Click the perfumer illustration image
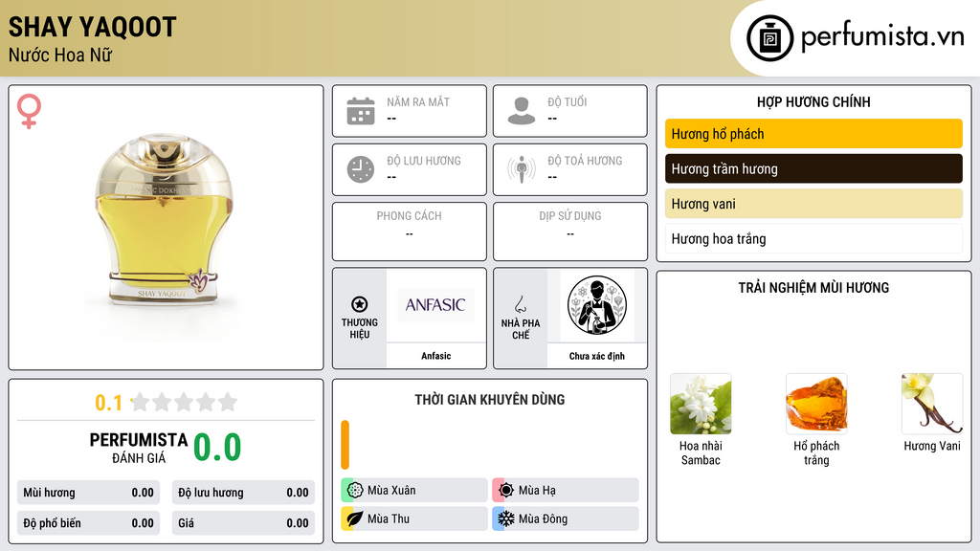The image size is (980, 551). point(597,305)
